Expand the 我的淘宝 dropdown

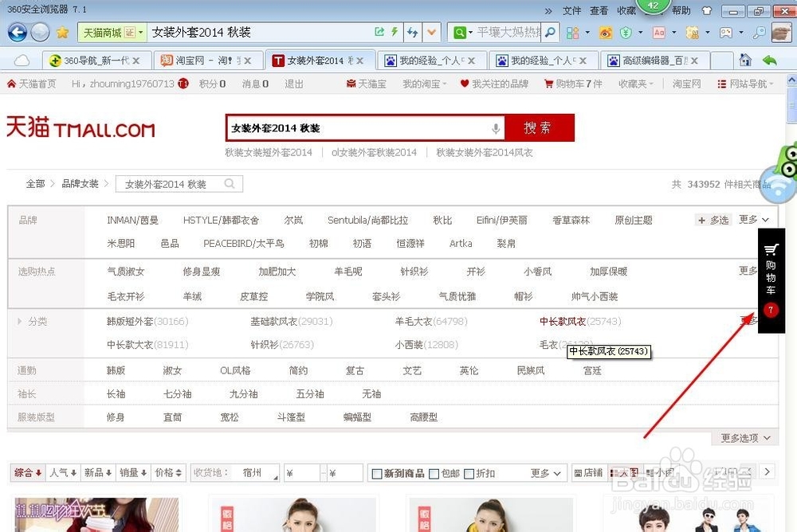(425, 84)
